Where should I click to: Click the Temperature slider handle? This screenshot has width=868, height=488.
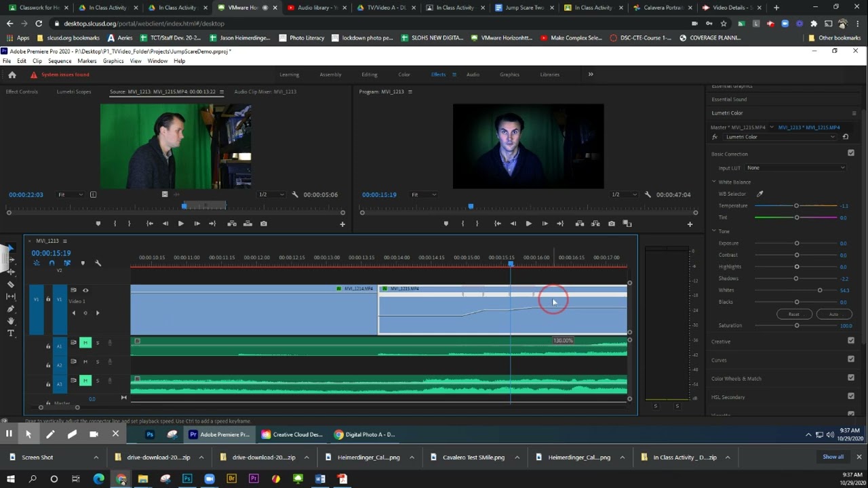(x=797, y=205)
